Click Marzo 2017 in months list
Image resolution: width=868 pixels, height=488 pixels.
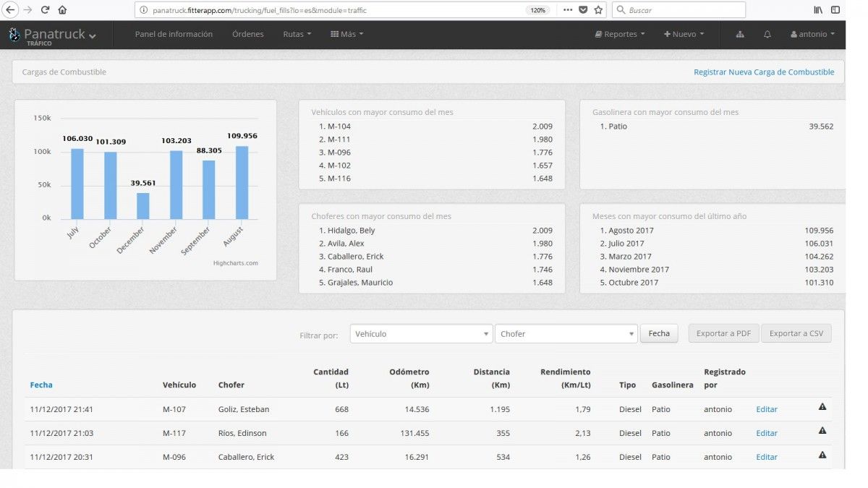629,257
